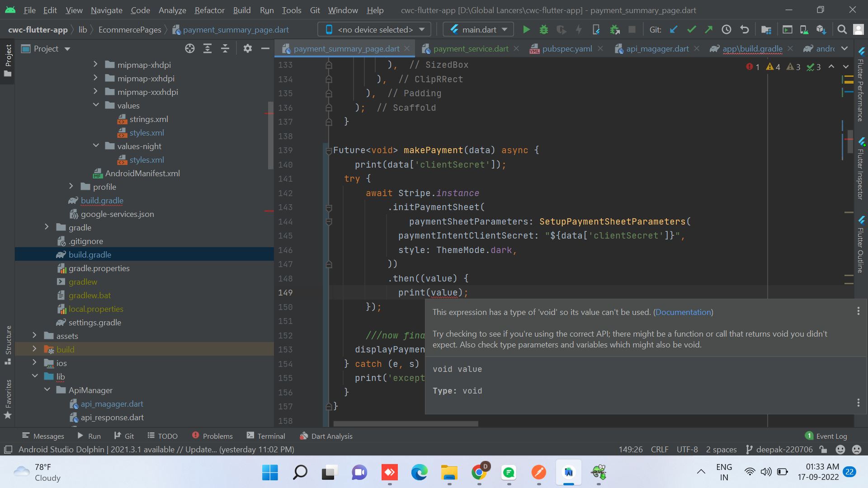Click the happy face feedback icon
The height and width of the screenshot is (488, 868).
coord(840,450)
